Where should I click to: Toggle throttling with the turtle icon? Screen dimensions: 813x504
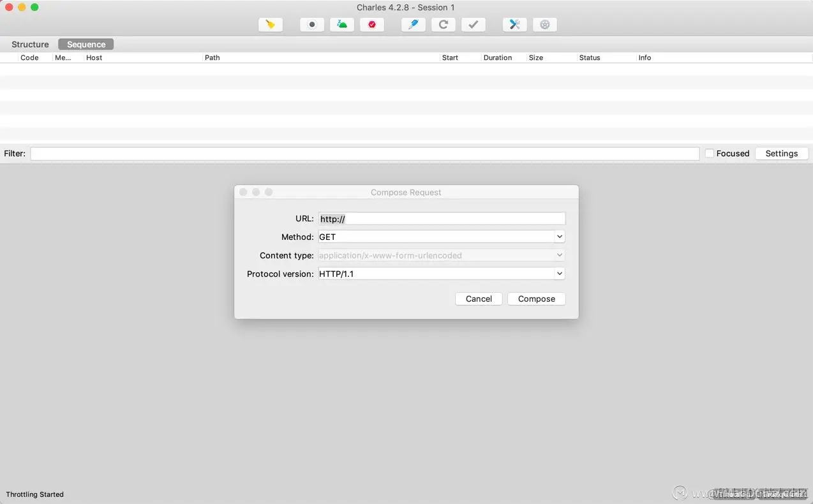coord(342,25)
